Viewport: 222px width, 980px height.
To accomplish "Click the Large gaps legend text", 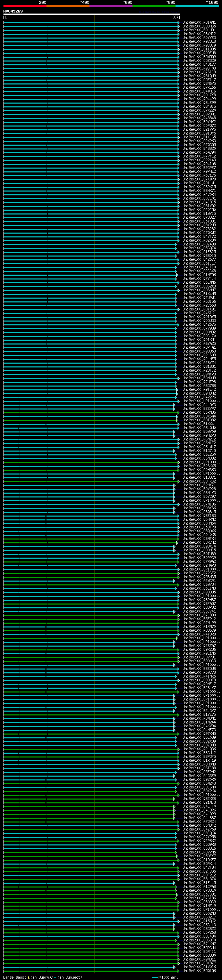I will 43,977.
